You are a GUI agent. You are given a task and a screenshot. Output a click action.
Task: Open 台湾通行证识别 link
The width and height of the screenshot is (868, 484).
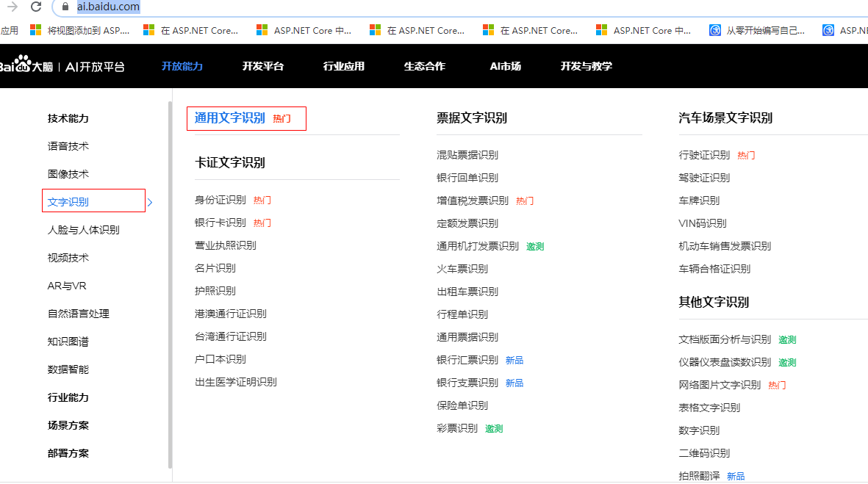click(230, 336)
